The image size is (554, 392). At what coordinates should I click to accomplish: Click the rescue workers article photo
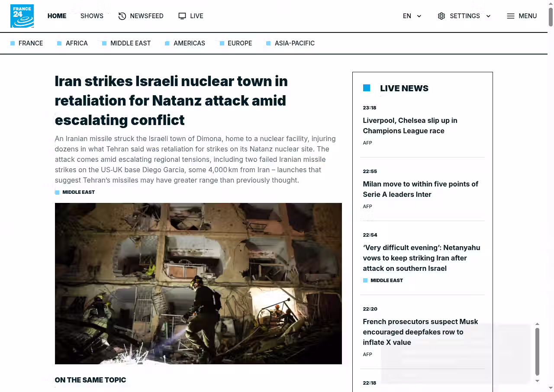click(198, 283)
